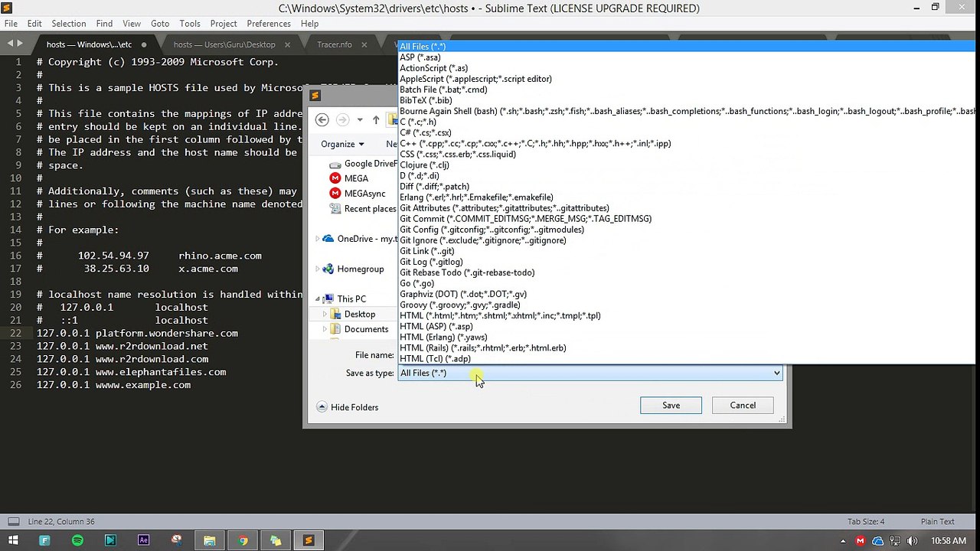Screen dimensions: 980x551
Task: Expand the OneDrive tree node arrow
Action: coord(318,239)
